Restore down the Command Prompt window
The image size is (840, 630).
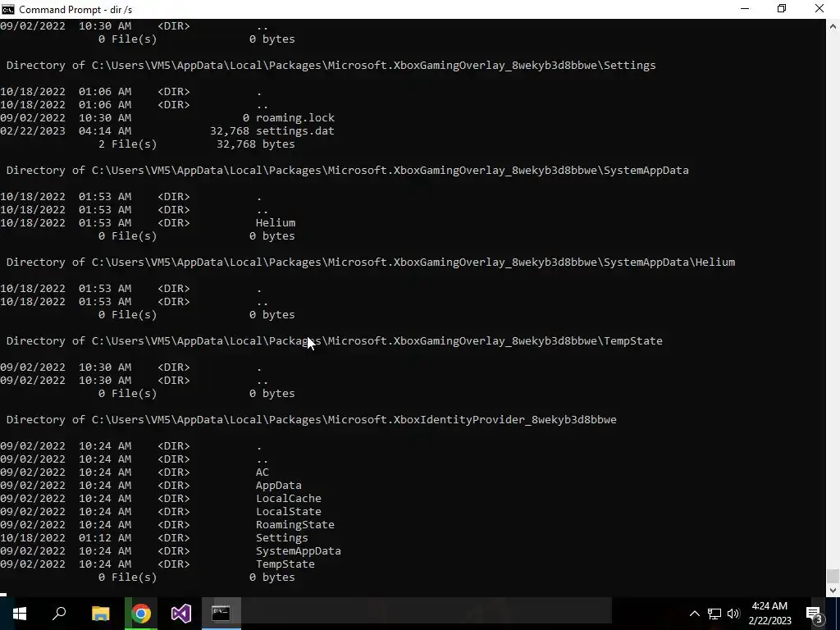tap(782, 9)
